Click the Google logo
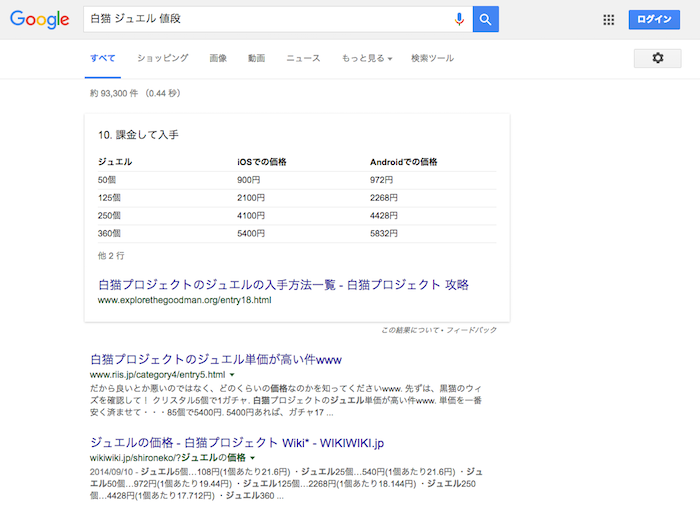This screenshot has width=700, height=508. pos(40,19)
